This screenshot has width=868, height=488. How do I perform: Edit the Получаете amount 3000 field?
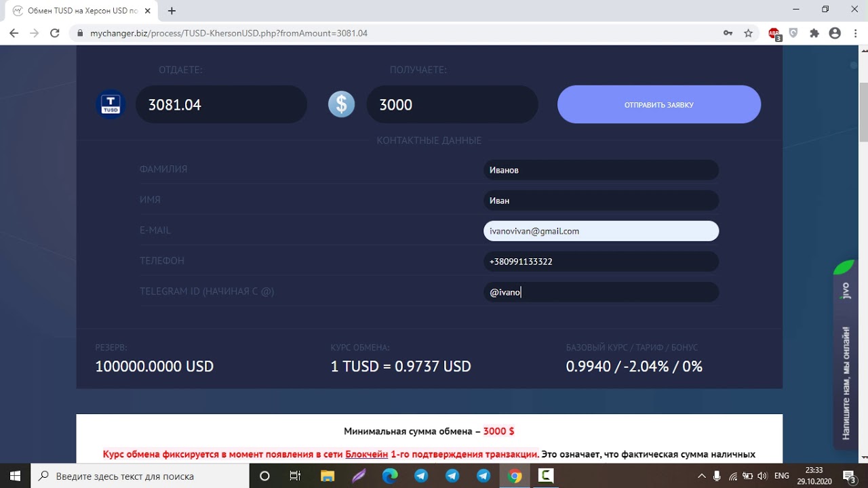pos(452,104)
